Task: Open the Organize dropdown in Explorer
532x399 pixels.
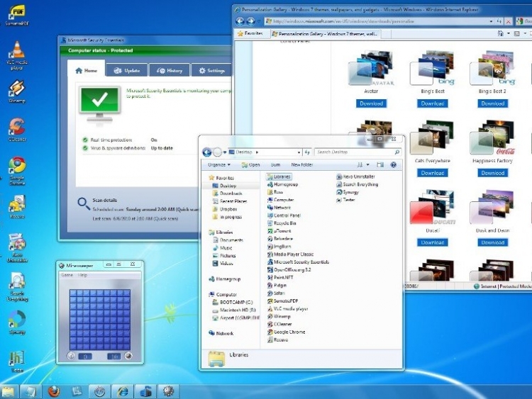Action: [218, 165]
